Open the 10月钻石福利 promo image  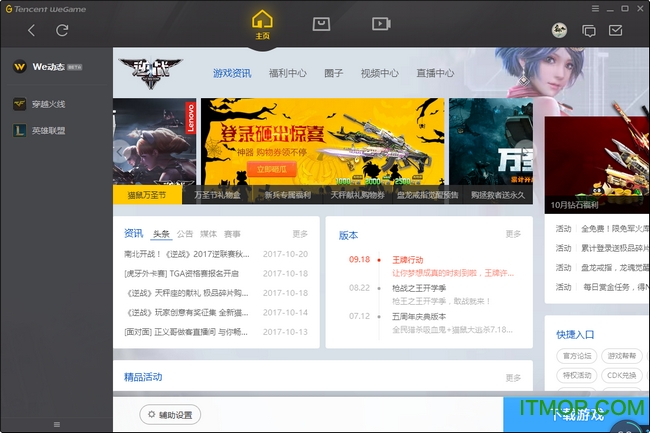click(597, 165)
